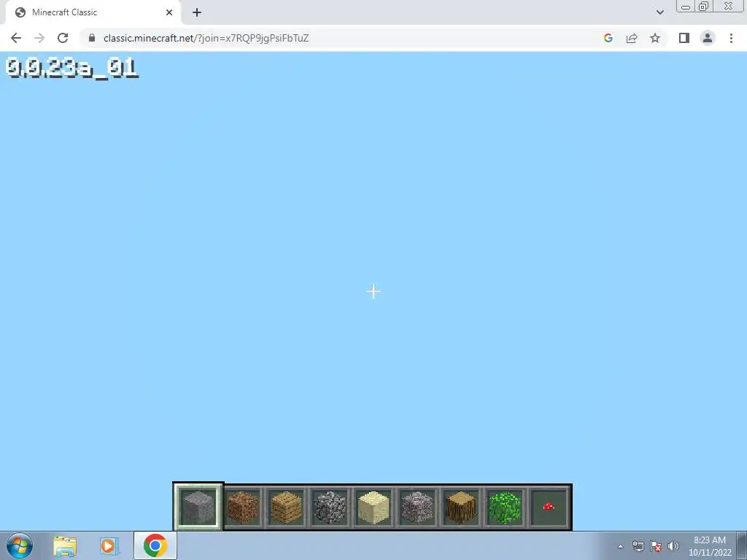Open Chrome profile menu

pyautogui.click(x=708, y=38)
